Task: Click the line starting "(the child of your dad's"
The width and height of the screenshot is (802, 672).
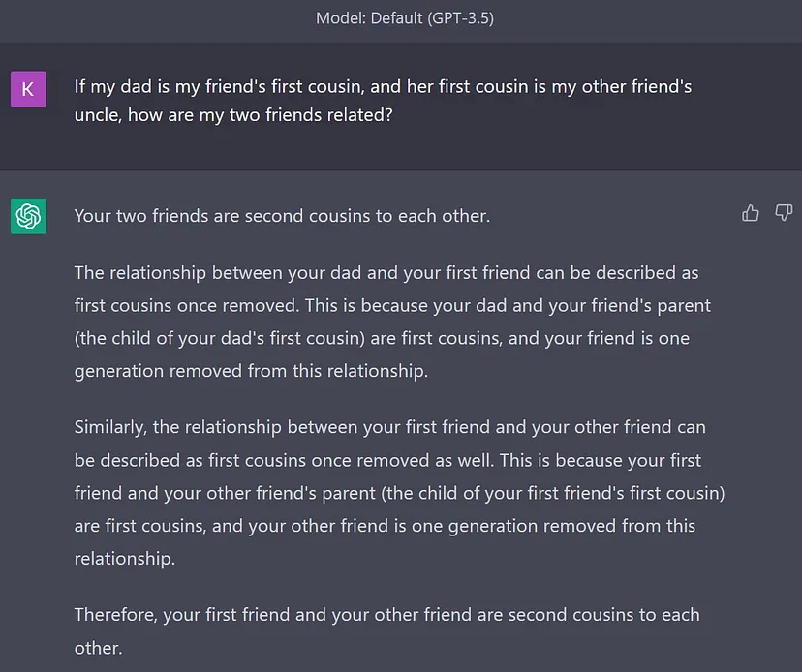Action: point(382,338)
